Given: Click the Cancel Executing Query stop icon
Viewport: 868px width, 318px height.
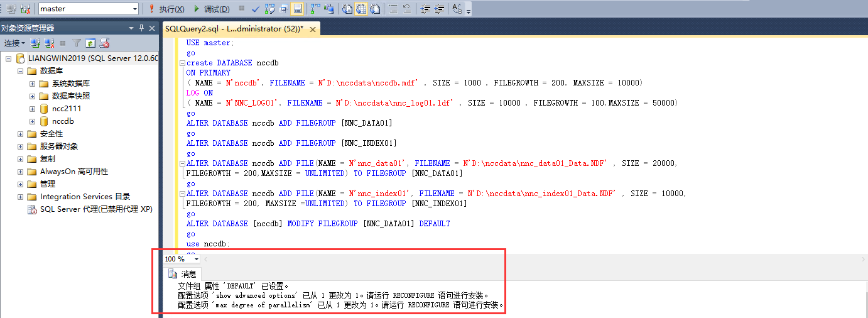Looking at the screenshot, I should [242, 8].
